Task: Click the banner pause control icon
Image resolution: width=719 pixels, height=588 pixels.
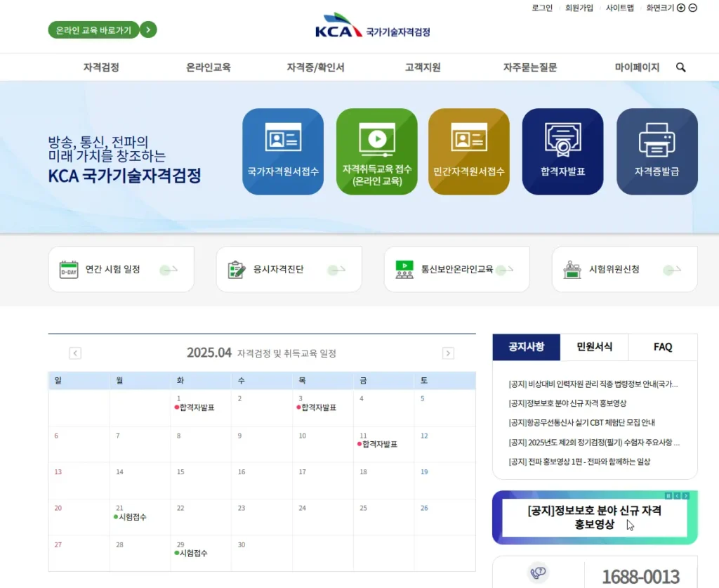Action: click(668, 496)
